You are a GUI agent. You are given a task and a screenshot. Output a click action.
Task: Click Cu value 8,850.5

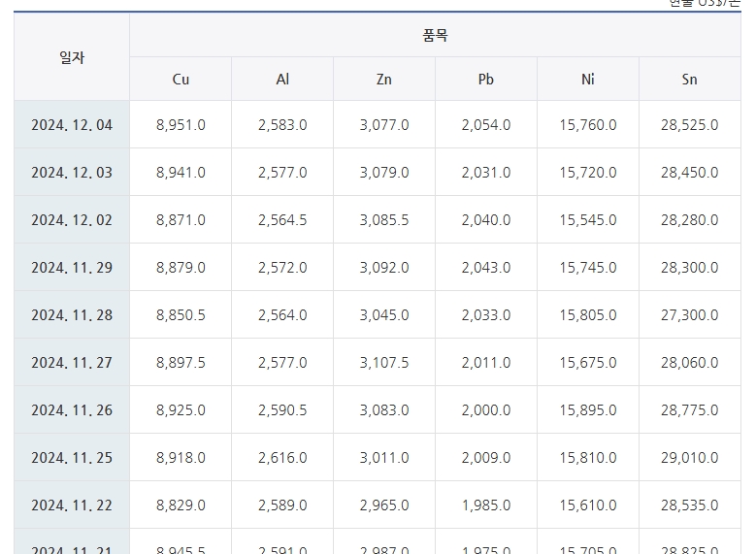click(181, 315)
